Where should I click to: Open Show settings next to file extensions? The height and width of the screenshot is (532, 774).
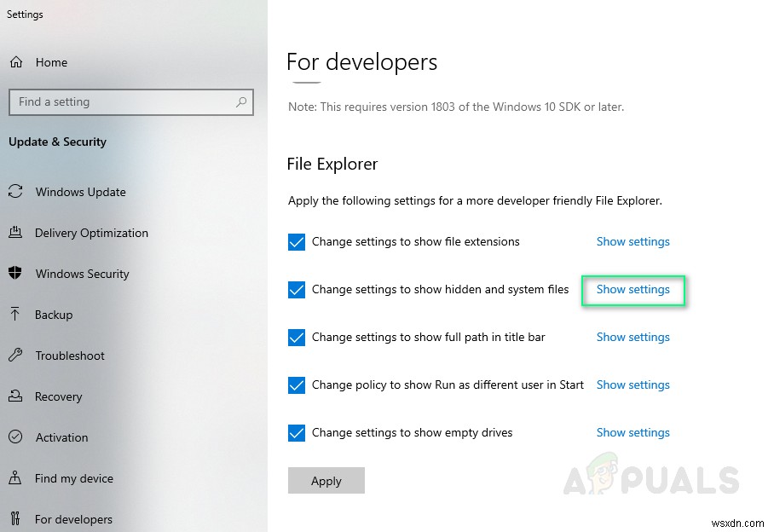pyautogui.click(x=633, y=241)
